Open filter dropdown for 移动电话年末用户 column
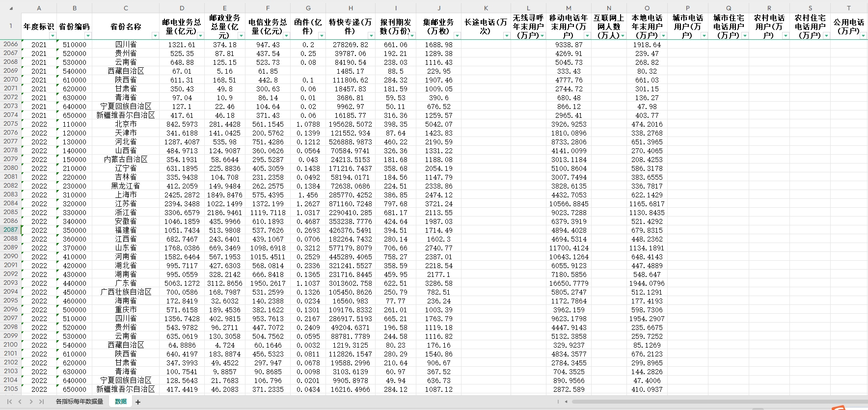The height and width of the screenshot is (410, 868). tap(587, 35)
